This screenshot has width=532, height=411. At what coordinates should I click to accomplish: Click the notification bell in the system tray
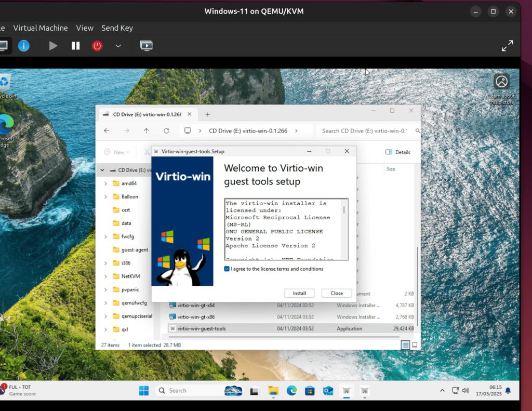click(508, 390)
